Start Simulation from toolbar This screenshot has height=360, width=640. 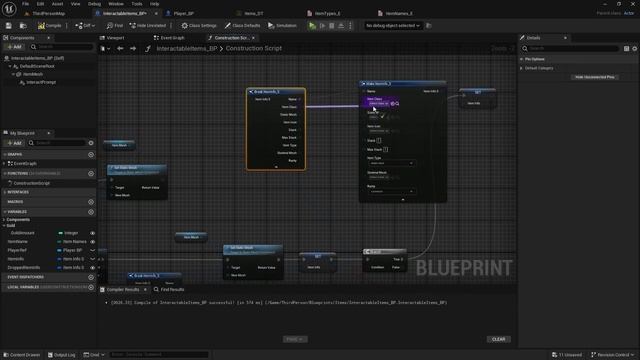point(282,26)
